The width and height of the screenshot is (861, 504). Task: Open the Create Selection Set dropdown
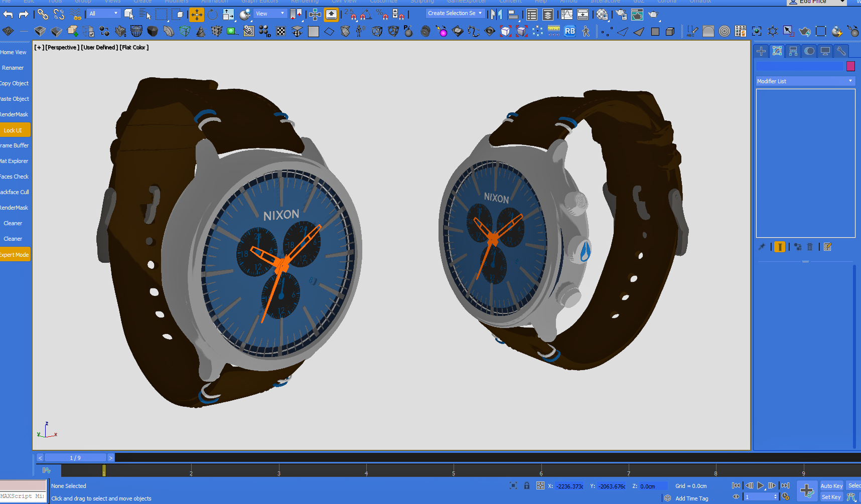[x=455, y=14]
